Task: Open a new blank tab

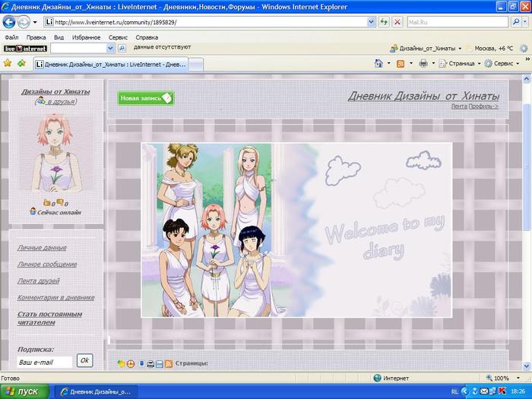Action: pos(196,65)
